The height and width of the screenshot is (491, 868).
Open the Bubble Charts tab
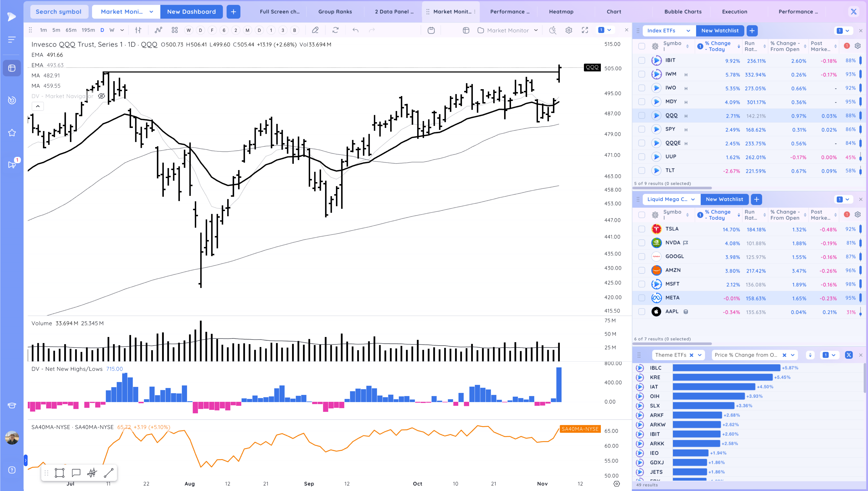(x=683, y=12)
